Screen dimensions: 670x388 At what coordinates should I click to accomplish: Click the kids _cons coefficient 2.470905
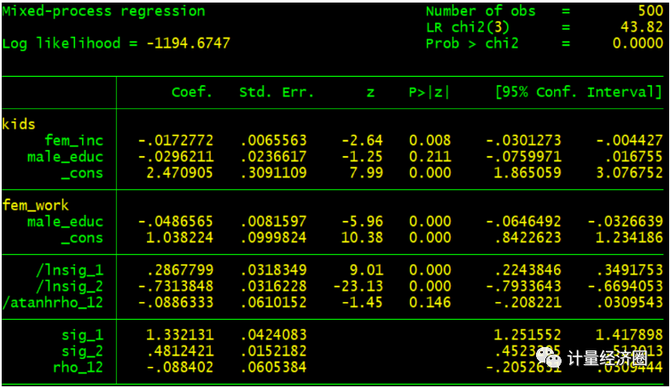[179, 173]
